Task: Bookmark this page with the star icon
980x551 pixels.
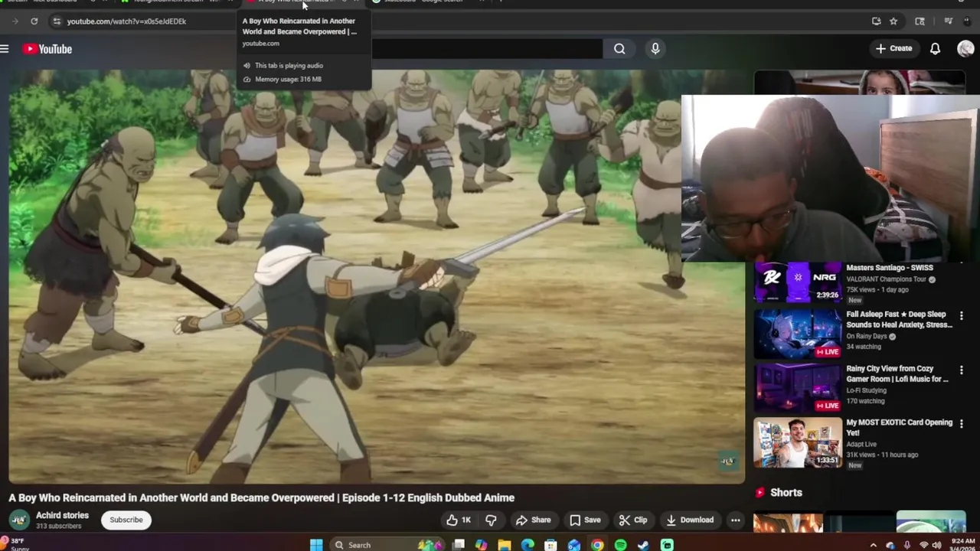Action: coord(893,21)
